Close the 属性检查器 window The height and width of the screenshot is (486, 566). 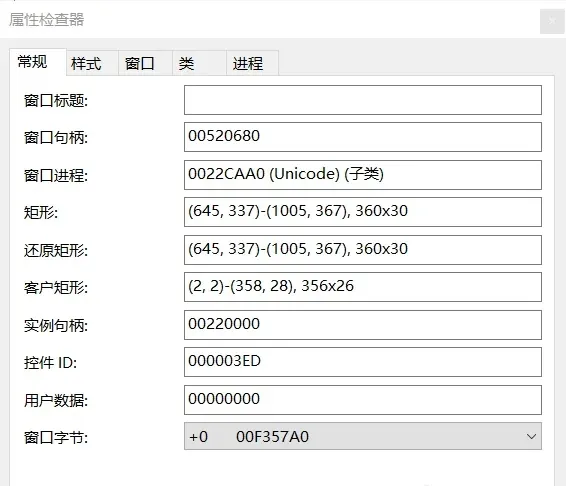point(552,21)
